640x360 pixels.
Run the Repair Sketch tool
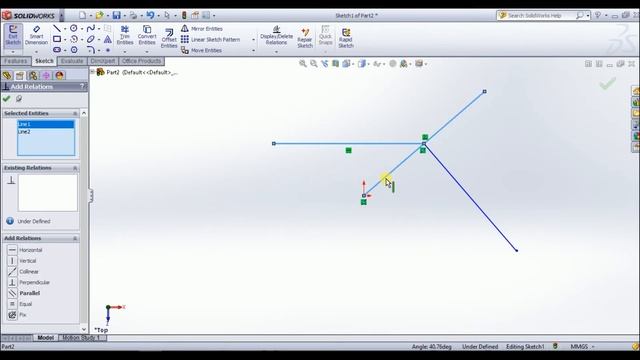pos(305,38)
